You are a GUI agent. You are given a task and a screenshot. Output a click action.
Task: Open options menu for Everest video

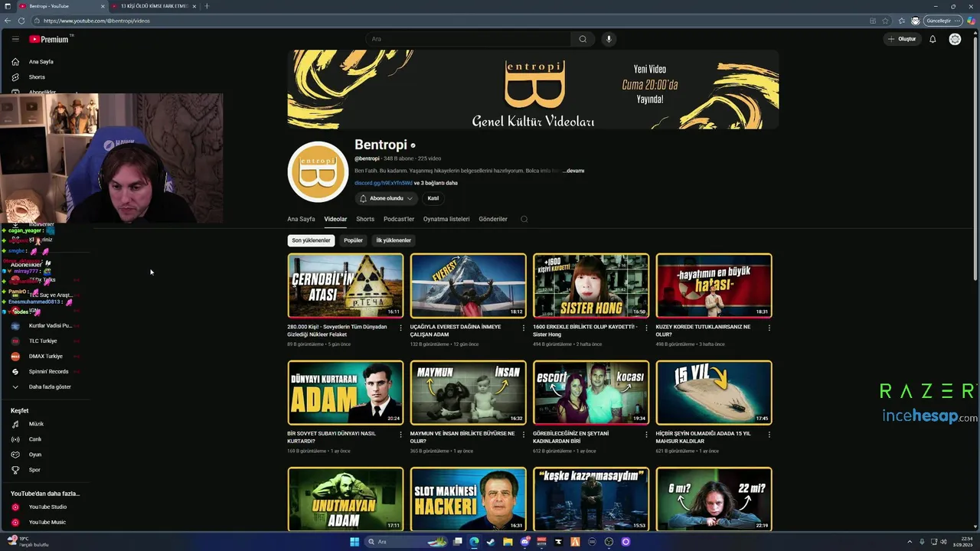[x=523, y=328]
